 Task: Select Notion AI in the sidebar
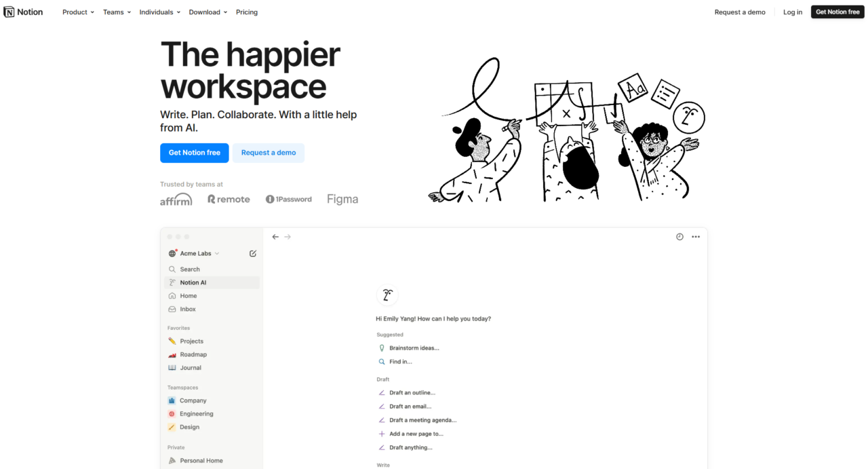pyautogui.click(x=212, y=282)
